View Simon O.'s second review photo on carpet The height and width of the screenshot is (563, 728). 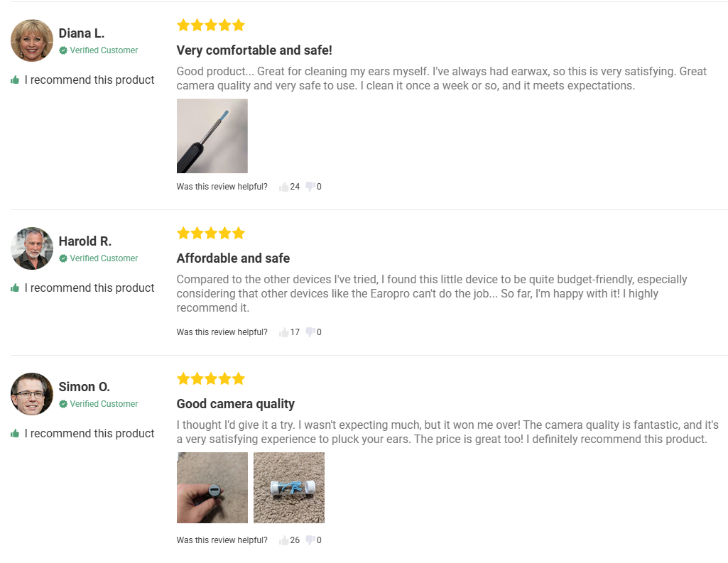tap(289, 488)
